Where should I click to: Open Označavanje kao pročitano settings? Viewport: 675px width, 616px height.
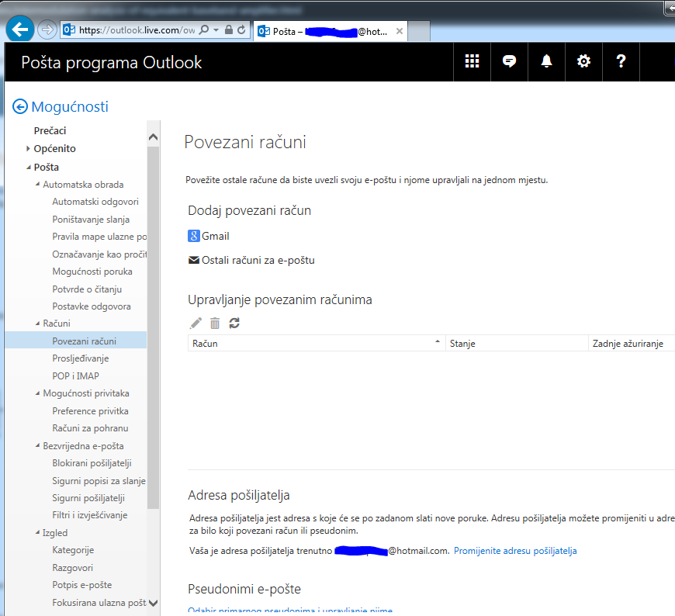coord(99,254)
